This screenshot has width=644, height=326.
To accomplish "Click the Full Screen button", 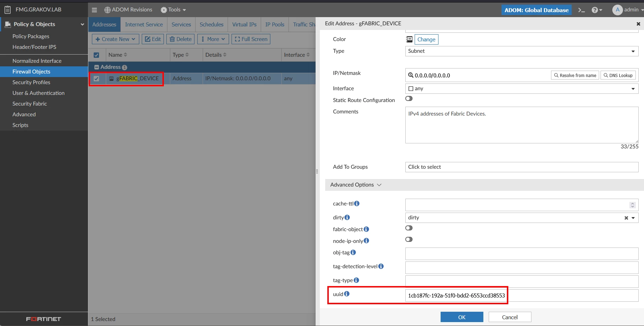I will (x=251, y=39).
